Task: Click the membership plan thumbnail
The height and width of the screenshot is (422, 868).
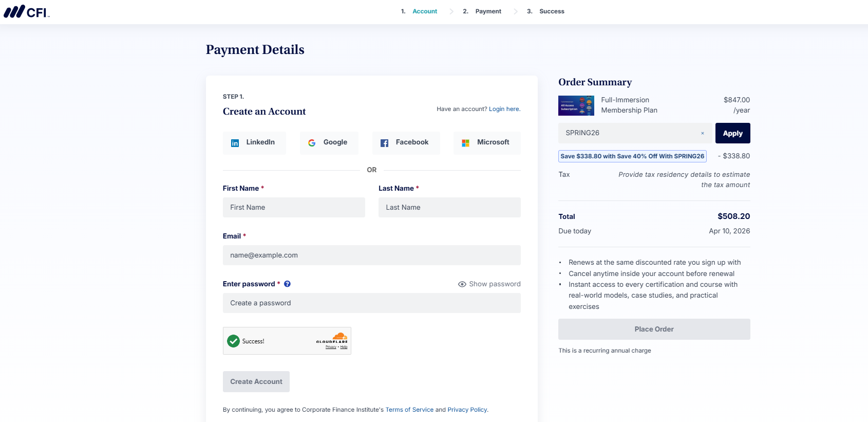Action: tap(576, 105)
